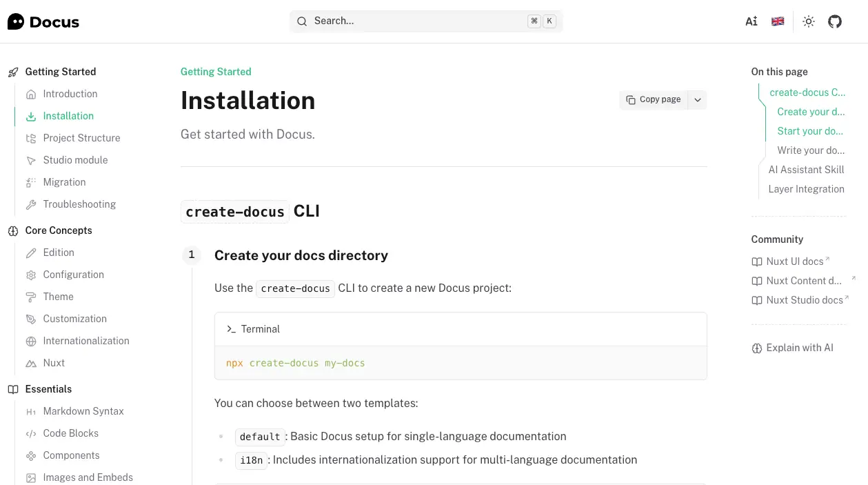Click the Docus logo icon
868x485 pixels.
(16, 21)
